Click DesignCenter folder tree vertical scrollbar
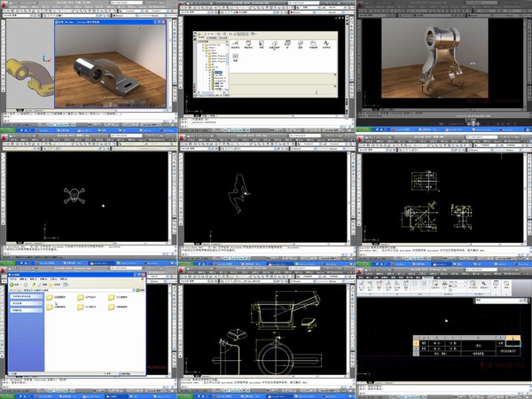This screenshot has height=399, width=532. [x=227, y=66]
